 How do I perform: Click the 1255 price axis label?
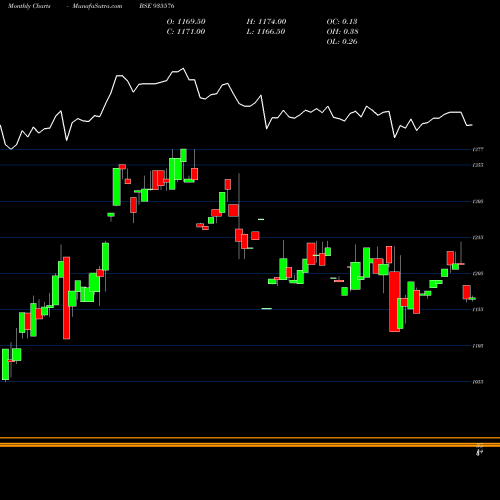tap(478, 238)
